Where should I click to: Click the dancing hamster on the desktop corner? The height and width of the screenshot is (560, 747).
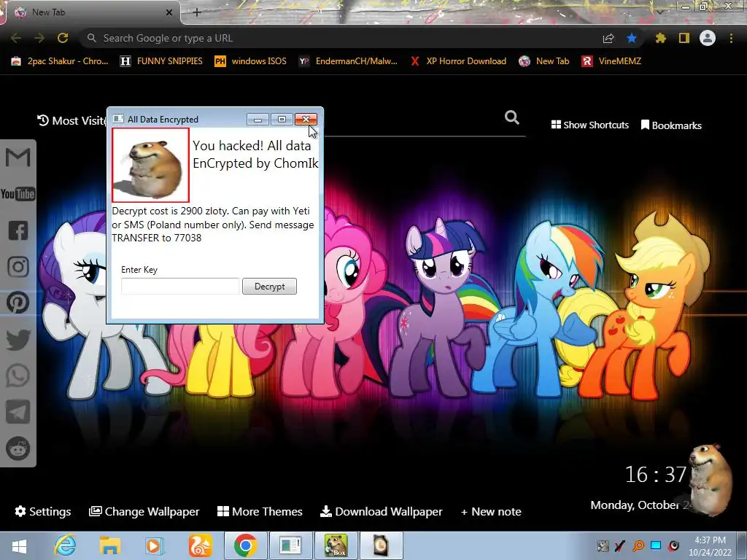click(711, 479)
